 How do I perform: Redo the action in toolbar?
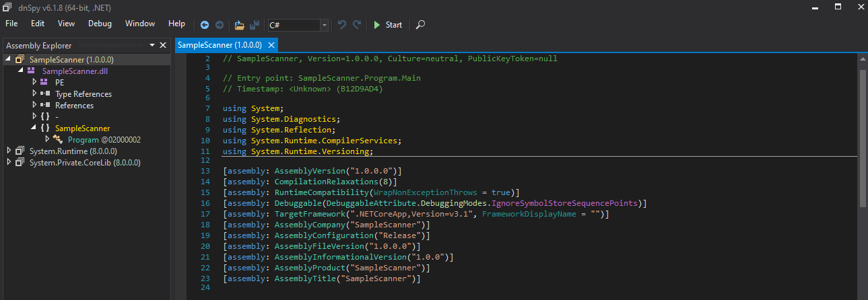coord(357,25)
